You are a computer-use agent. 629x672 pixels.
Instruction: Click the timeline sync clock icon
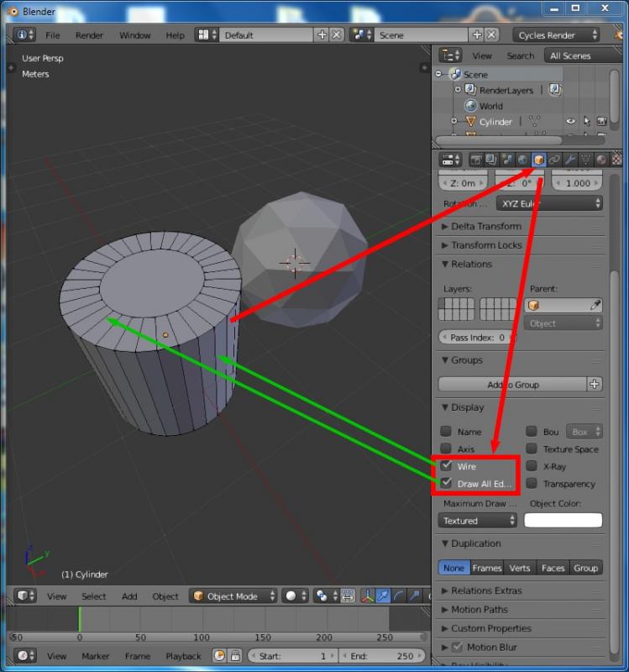[x=219, y=656]
